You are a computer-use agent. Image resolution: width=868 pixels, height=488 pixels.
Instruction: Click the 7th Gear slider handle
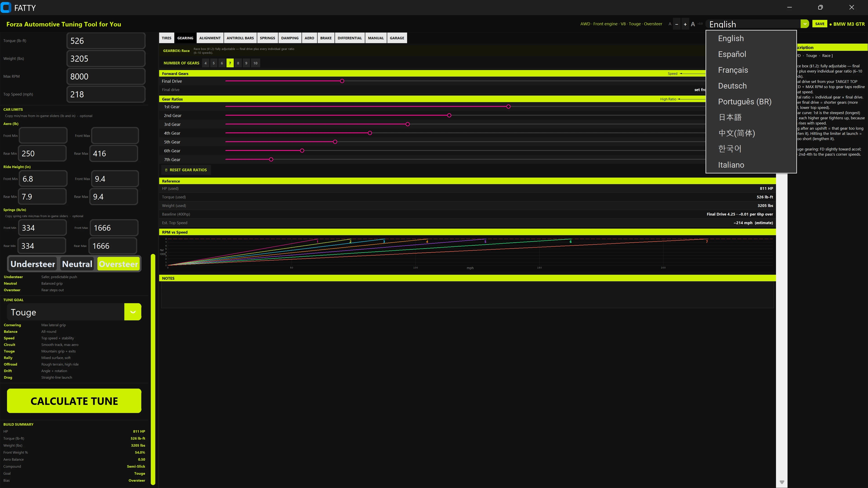(271, 160)
